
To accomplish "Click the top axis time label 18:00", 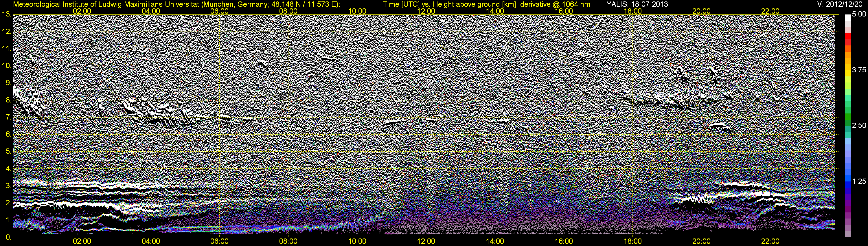I will pos(632,11).
